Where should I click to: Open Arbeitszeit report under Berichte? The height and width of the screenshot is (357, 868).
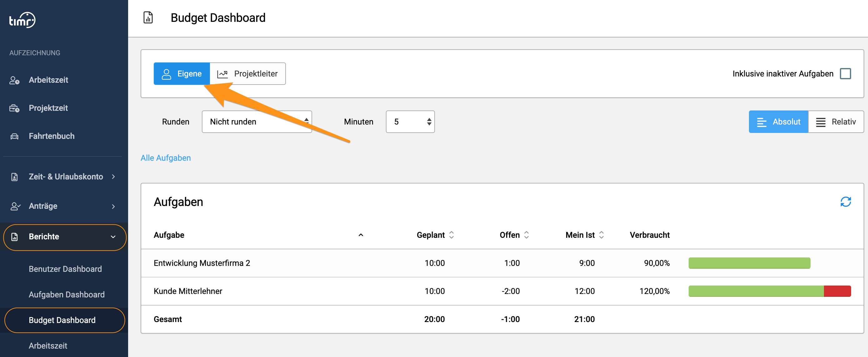tap(48, 345)
